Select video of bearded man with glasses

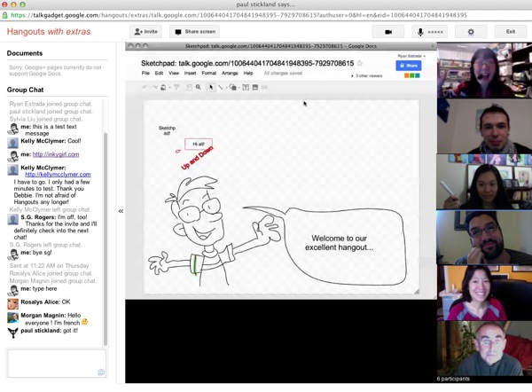click(484, 237)
